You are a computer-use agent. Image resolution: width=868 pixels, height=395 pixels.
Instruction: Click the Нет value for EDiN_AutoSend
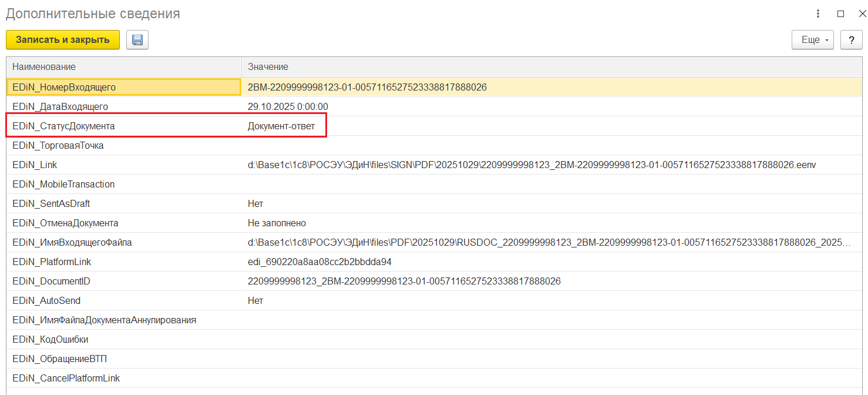tap(255, 300)
